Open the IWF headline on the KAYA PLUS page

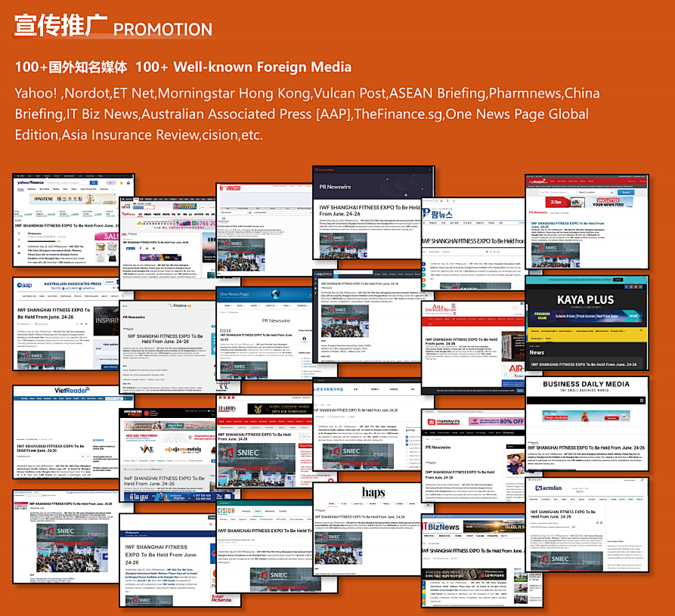click(x=584, y=364)
